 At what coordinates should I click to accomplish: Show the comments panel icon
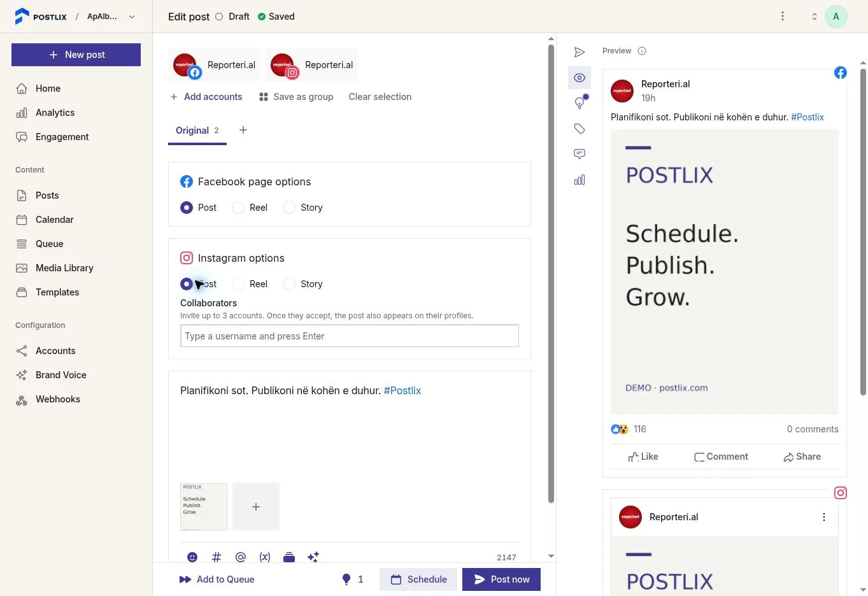coord(580,154)
